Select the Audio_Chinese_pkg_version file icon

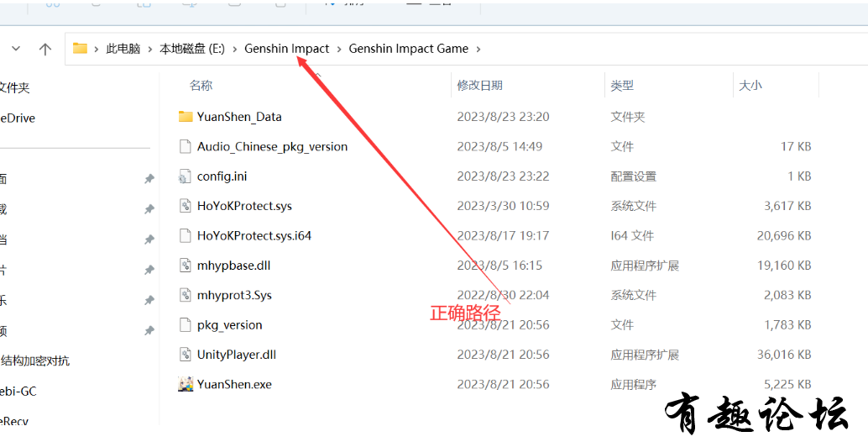[x=185, y=146]
